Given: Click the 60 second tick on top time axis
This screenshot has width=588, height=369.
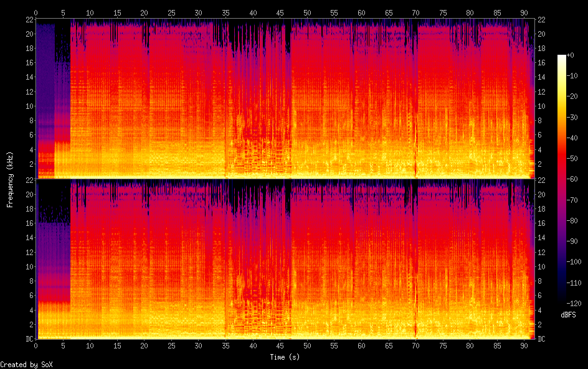Looking at the screenshot, I should [x=361, y=12].
